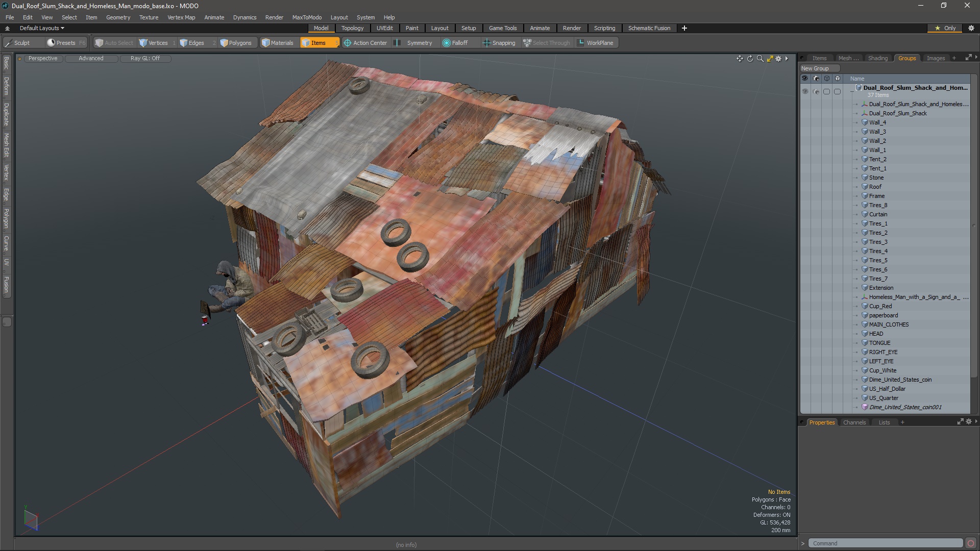
Task: Select the Cup_Red item
Action: [880, 306]
